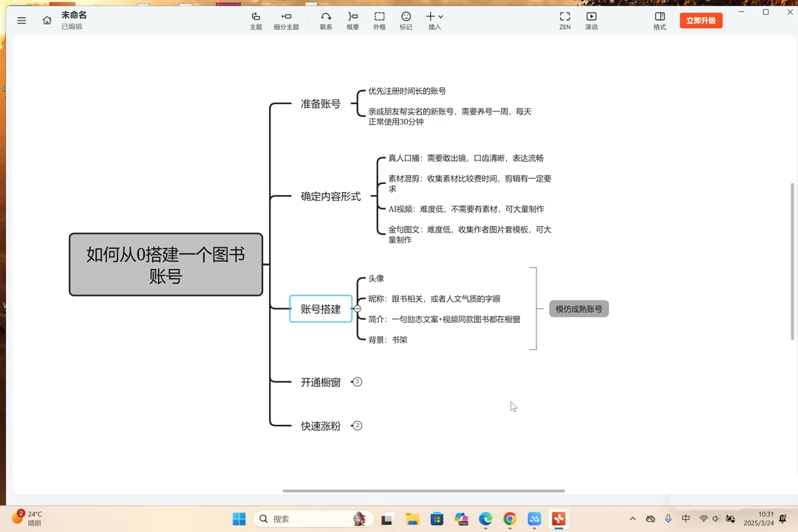Select the 模仿成熟账号 summary node
798x532 pixels.
[x=579, y=309]
